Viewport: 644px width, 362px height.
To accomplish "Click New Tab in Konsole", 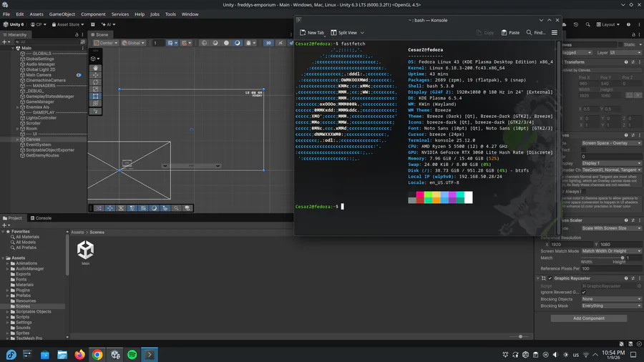I will [x=312, y=32].
